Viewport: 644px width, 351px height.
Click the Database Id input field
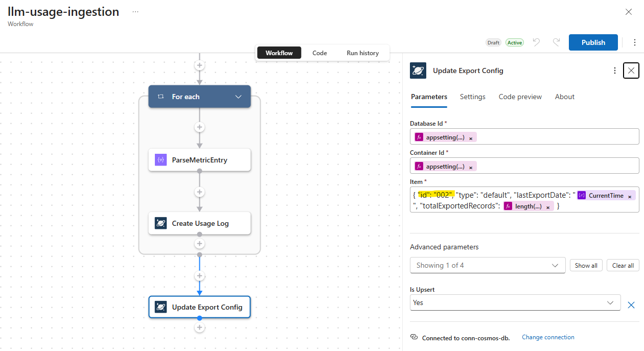[x=524, y=136]
